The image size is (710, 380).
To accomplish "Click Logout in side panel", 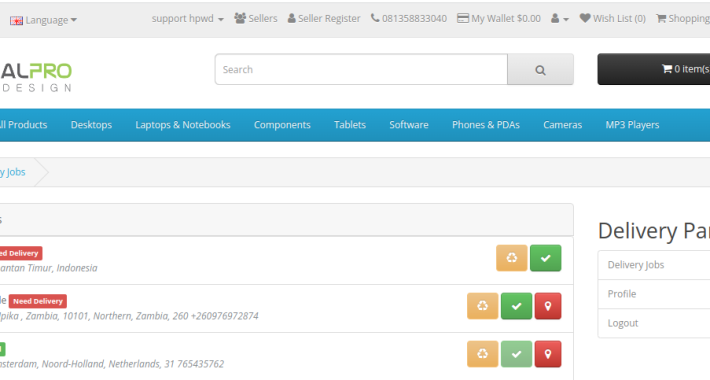I will [x=654, y=323].
